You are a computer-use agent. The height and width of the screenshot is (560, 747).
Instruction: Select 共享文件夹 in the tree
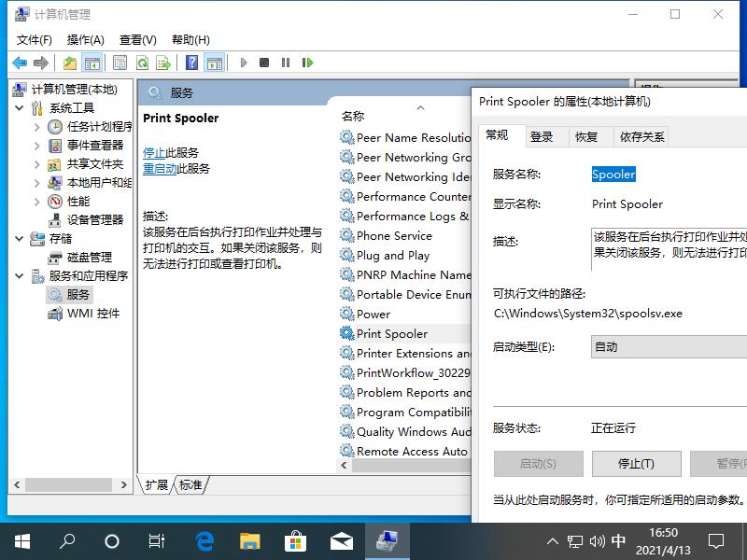95,164
